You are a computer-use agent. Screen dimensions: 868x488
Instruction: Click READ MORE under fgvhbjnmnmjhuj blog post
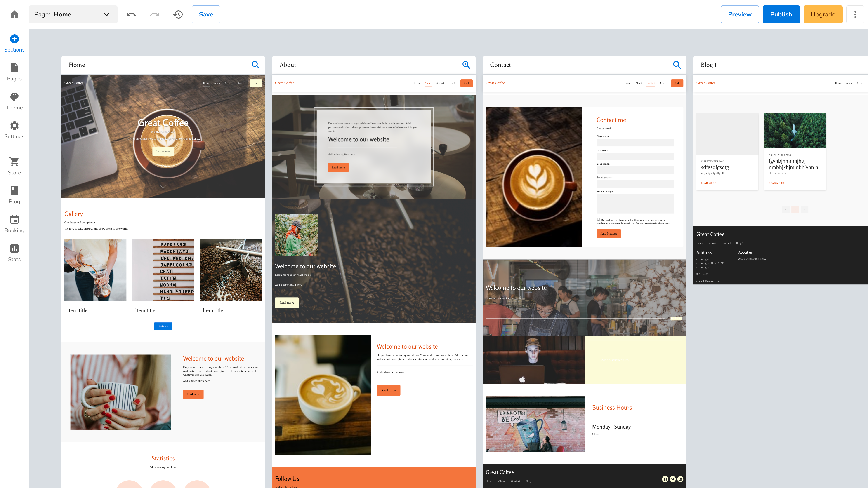776,183
